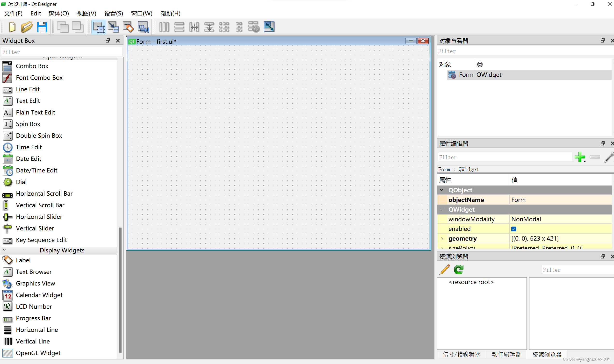Click the green plus add property icon
Image resolution: width=614 pixels, height=364 pixels.
click(x=580, y=157)
